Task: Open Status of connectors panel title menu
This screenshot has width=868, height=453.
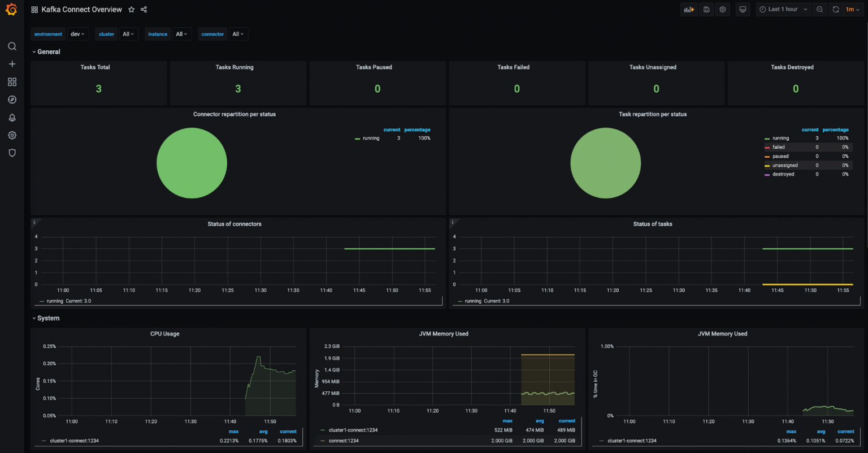Action: point(235,224)
